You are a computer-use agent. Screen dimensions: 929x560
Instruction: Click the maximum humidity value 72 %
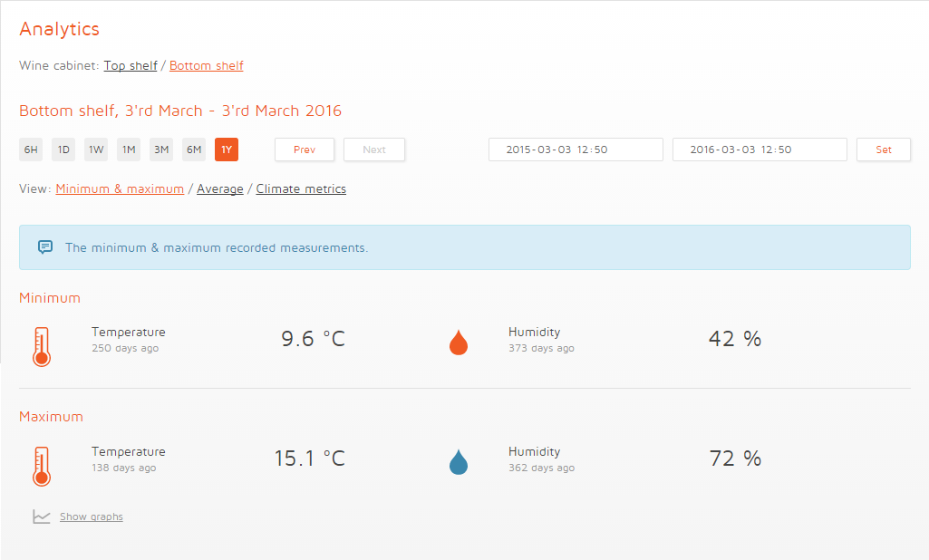[x=735, y=459]
